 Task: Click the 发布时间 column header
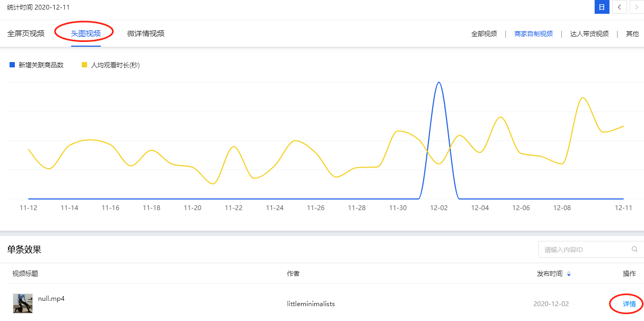coord(549,274)
